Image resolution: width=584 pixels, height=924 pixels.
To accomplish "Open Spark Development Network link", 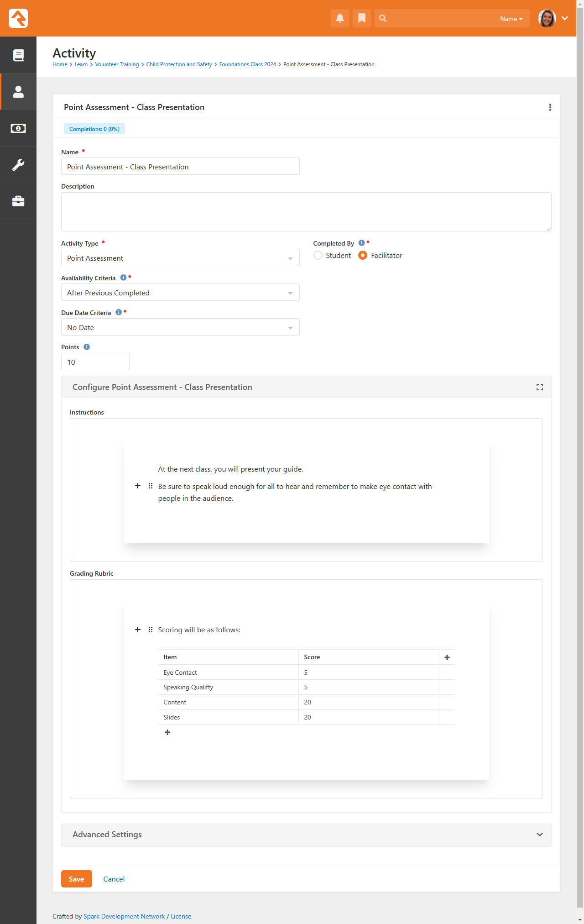I will (124, 916).
